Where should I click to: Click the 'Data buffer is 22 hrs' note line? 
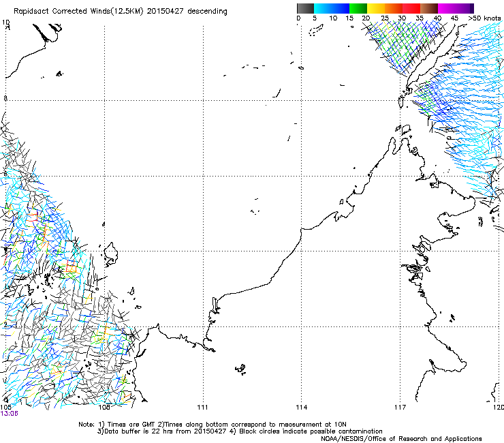(x=240, y=431)
